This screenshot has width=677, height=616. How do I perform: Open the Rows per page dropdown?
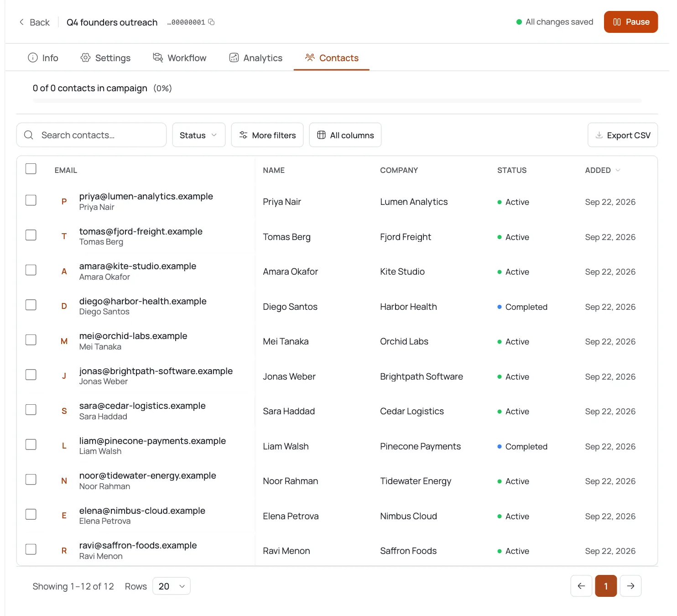point(172,586)
